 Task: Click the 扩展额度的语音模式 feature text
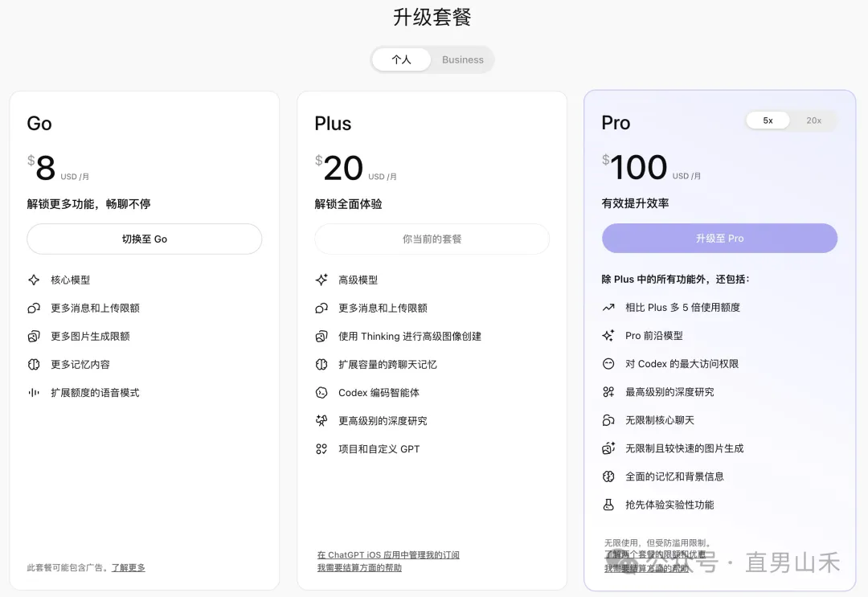point(95,393)
